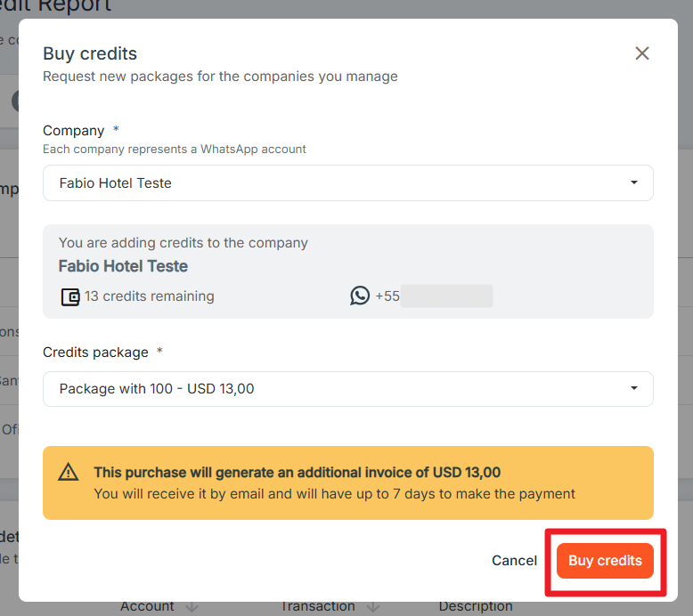Click the Description column header
The image size is (693, 616).
tap(476, 606)
